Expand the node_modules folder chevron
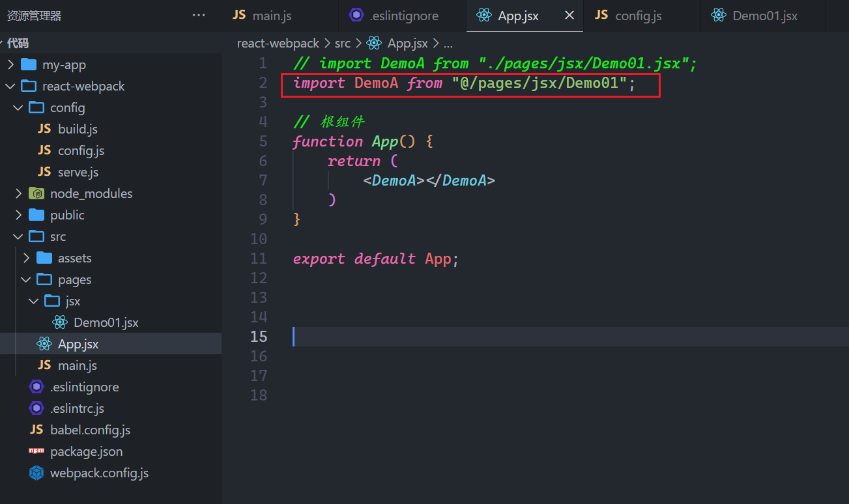The width and height of the screenshot is (849, 504). click(18, 193)
